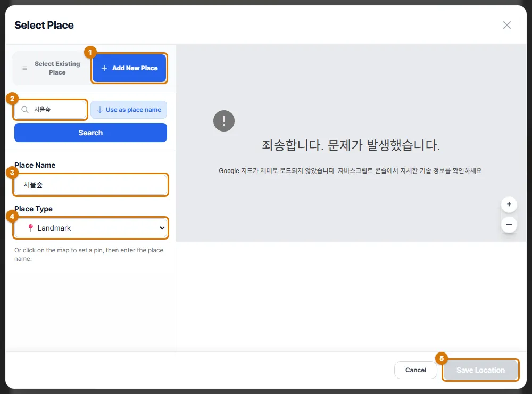Click the down-arrow icon on Use as place name
532x394 pixels.
pos(100,110)
